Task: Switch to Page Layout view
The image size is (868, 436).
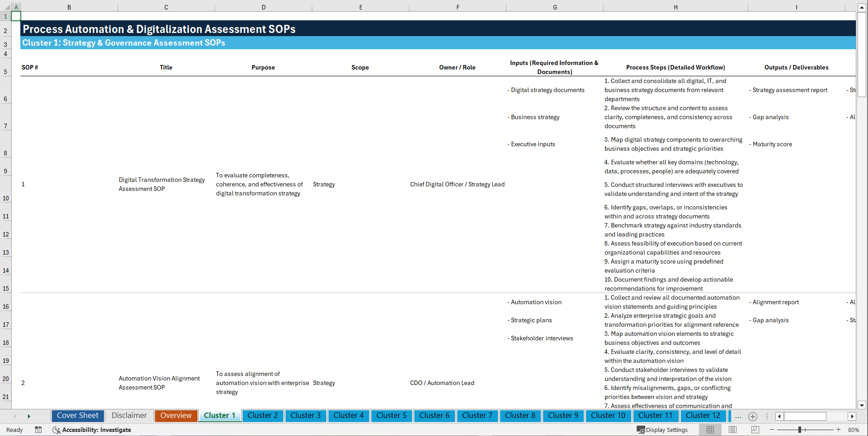Action: (732, 430)
